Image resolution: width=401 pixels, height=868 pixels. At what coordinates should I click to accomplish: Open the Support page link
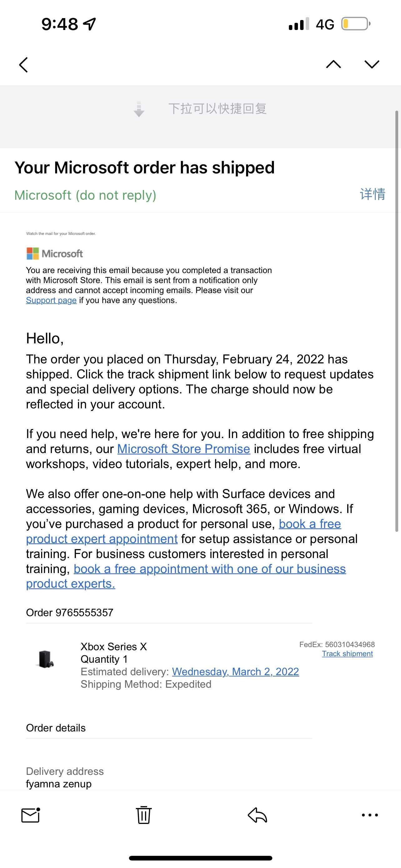51,300
